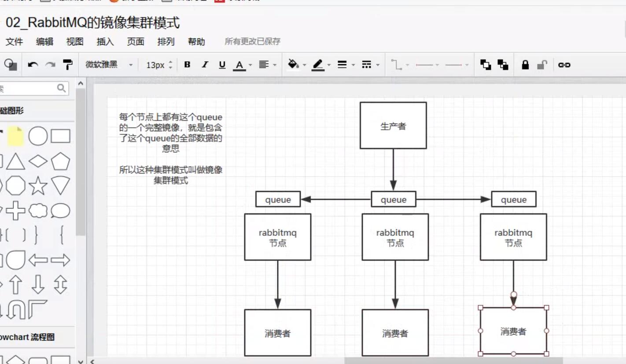
Task: Open the 微软雅黑 font family dropdown
Action: (109, 65)
